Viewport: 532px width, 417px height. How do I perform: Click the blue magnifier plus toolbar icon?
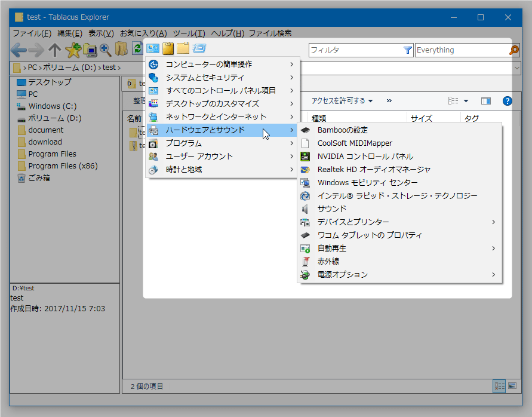(x=106, y=50)
